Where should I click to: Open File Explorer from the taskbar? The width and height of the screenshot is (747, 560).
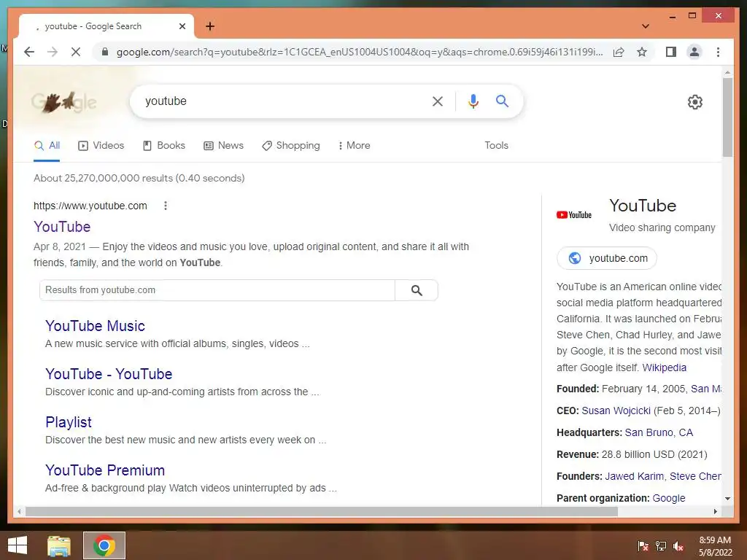59,545
